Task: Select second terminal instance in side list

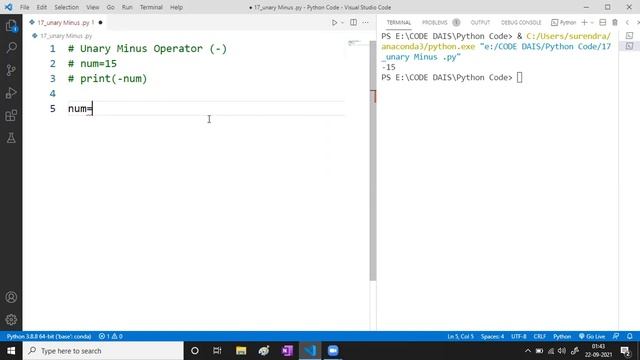Action: 629,46
